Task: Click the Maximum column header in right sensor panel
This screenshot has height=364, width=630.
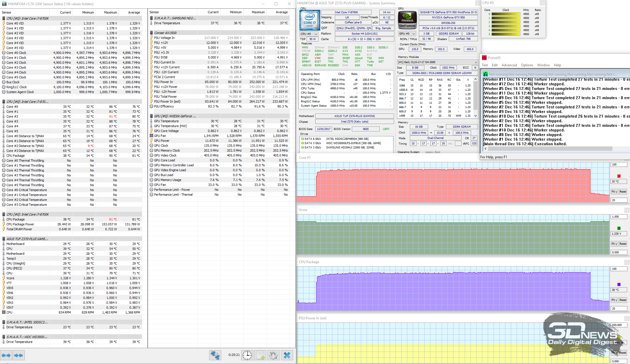Action: coord(255,12)
